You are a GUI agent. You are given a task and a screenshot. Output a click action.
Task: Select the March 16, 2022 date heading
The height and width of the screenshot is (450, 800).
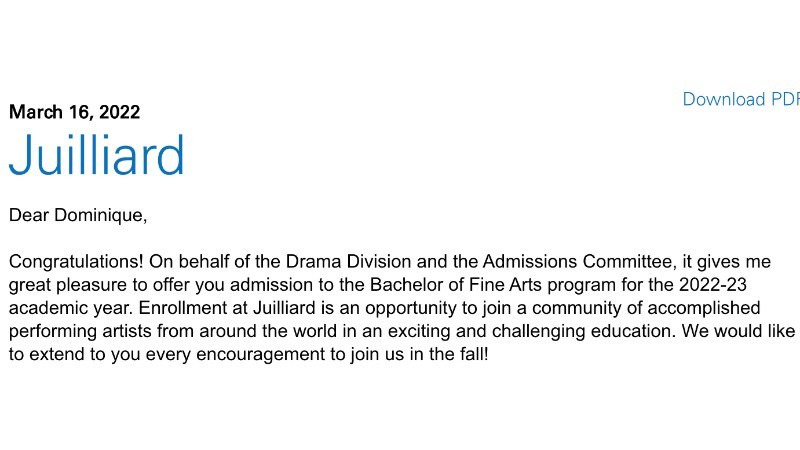pyautogui.click(x=74, y=112)
